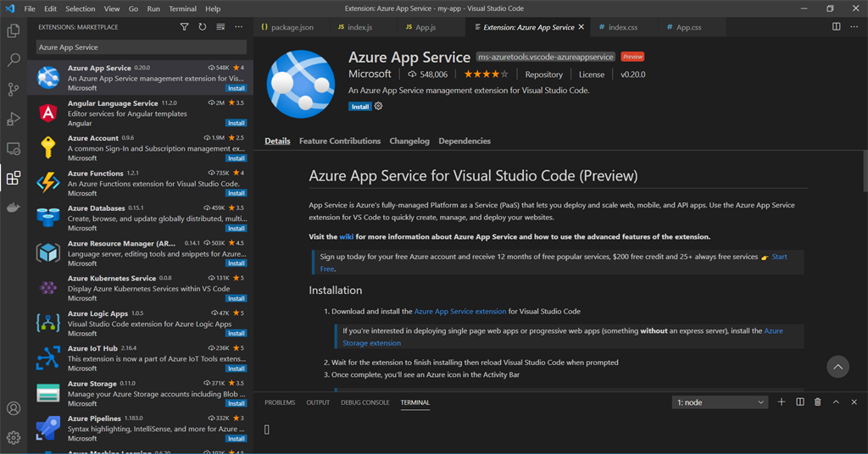The height and width of the screenshot is (454, 868).
Task: Open the Manage gear next to Install
Action: tap(379, 106)
